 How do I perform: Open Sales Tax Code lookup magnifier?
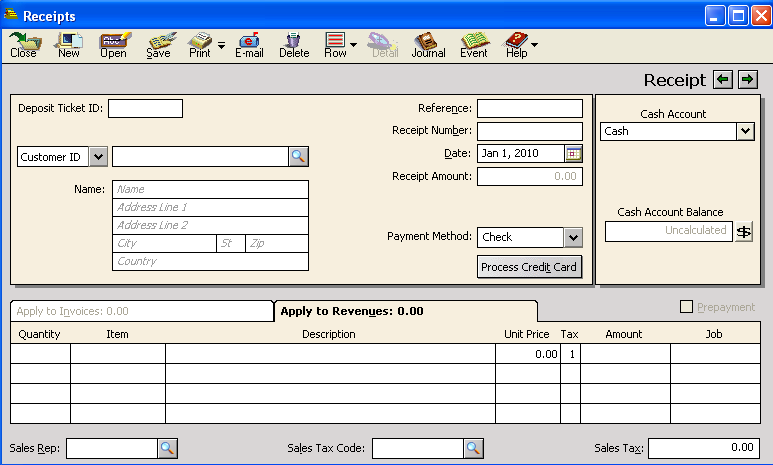coord(473,448)
